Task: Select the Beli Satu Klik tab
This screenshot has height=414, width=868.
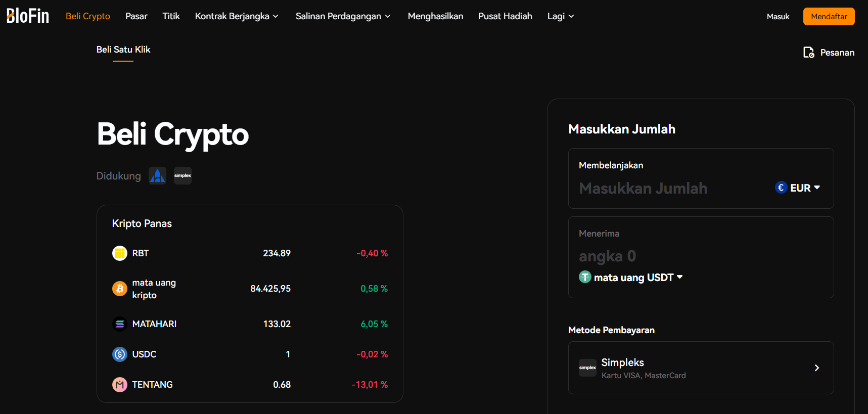Action: click(123, 50)
